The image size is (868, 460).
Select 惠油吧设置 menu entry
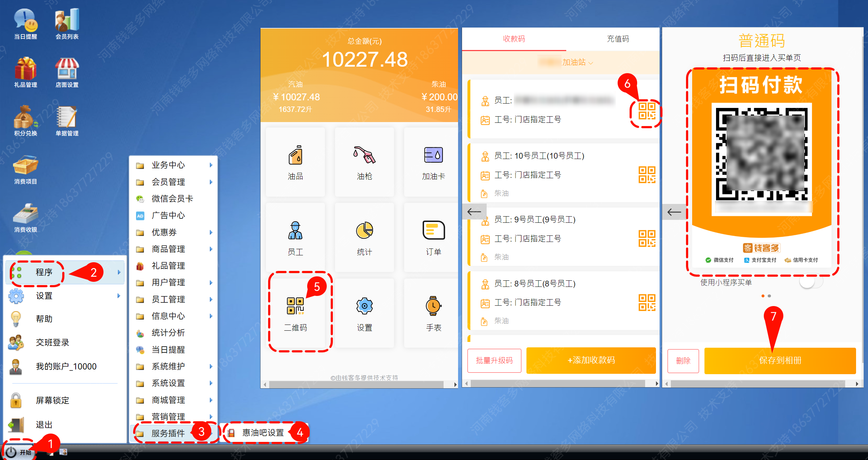[263, 433]
